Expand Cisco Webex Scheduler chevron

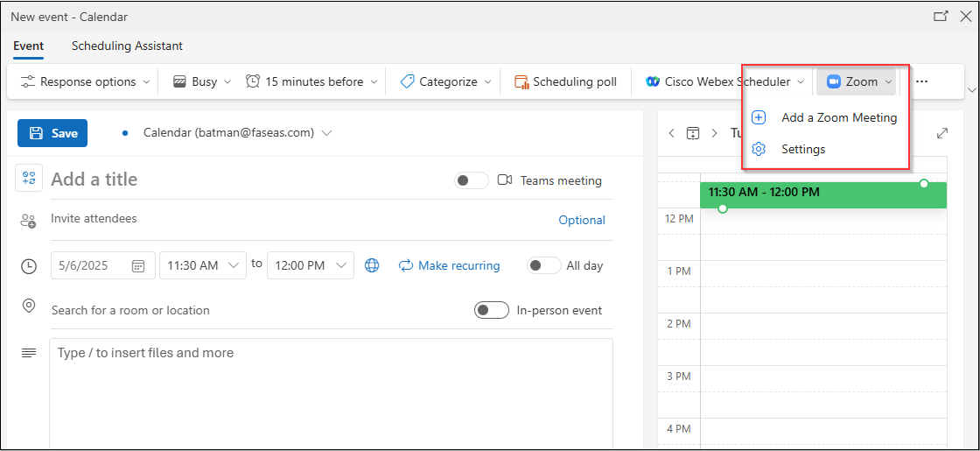(x=800, y=82)
